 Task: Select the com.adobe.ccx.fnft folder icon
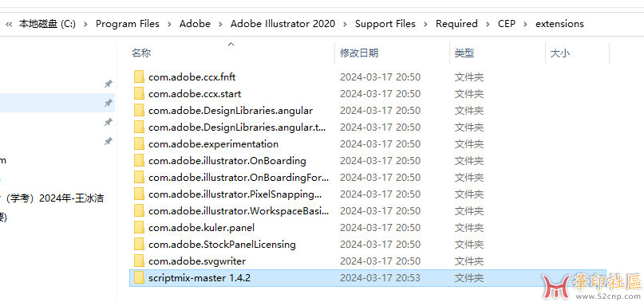pos(139,77)
